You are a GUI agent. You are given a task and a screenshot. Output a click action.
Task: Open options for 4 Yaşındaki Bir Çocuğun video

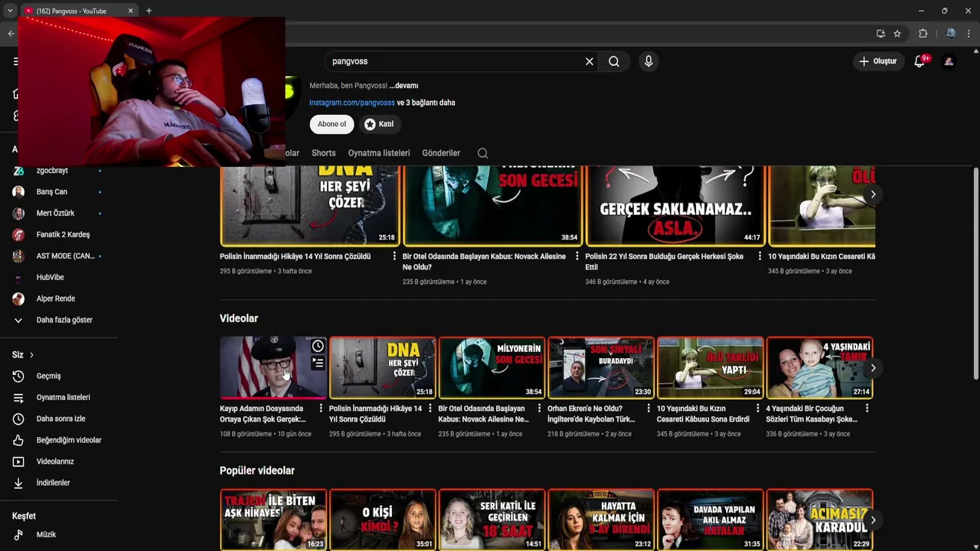(867, 409)
